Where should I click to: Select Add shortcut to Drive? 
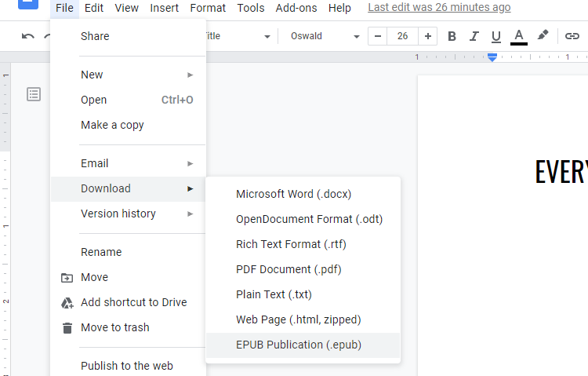(x=128, y=302)
